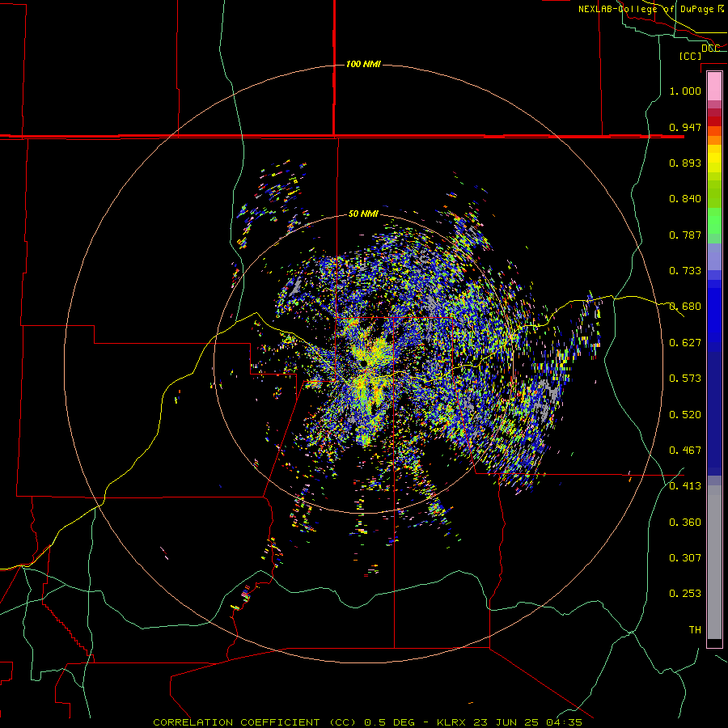
Task: Click the 0.467 scale value
Action: point(685,451)
